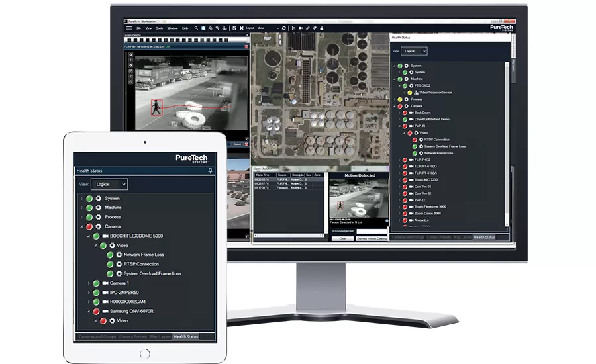Click the second magnifier icon in toolbar
596x364 pixels.
217,28
